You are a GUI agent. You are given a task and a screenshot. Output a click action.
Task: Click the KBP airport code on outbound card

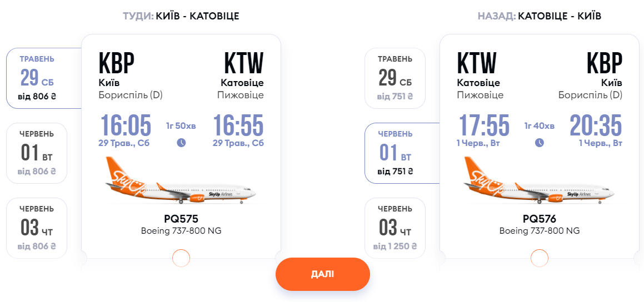click(x=117, y=64)
